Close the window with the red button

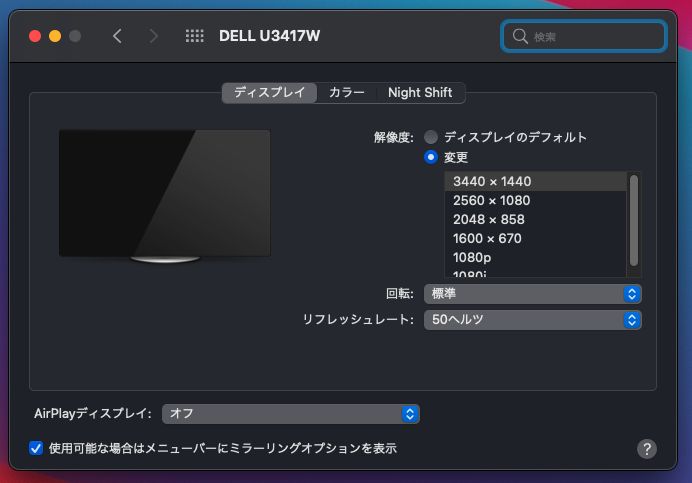pos(35,36)
